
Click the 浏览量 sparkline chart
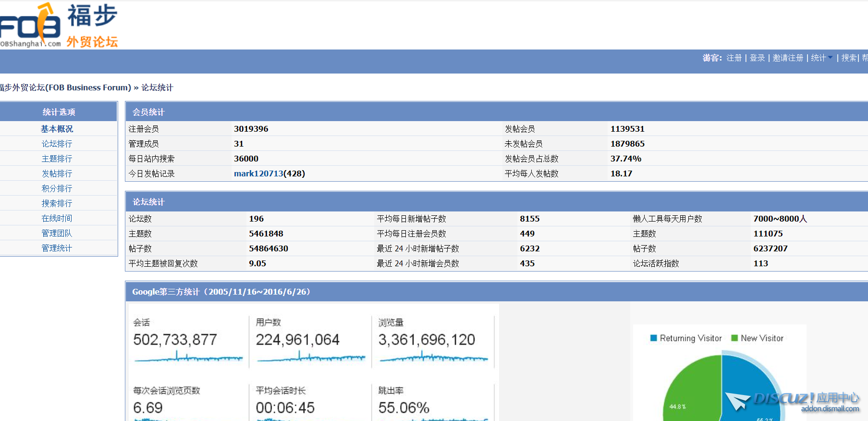click(x=433, y=357)
